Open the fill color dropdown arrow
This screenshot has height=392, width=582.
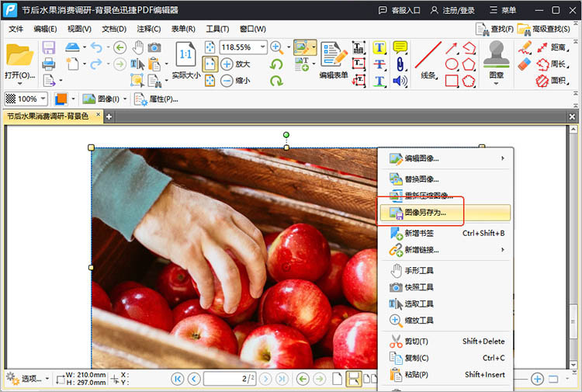(73, 99)
